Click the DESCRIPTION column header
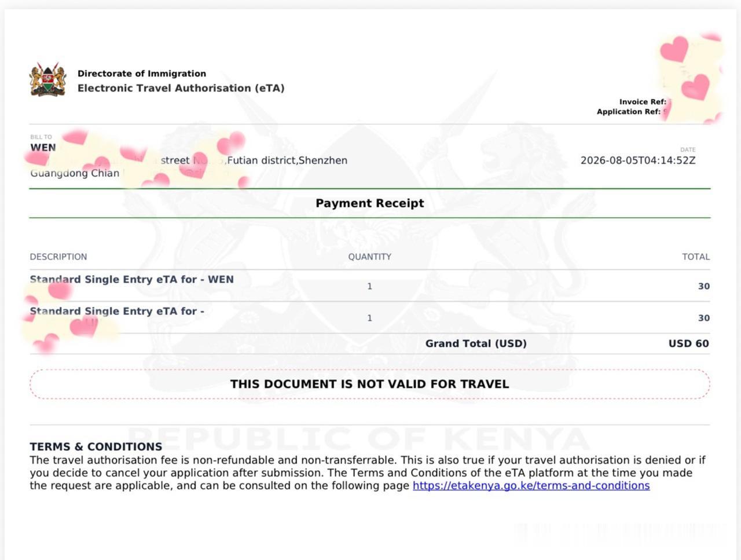The height and width of the screenshot is (560, 741). pos(58,257)
